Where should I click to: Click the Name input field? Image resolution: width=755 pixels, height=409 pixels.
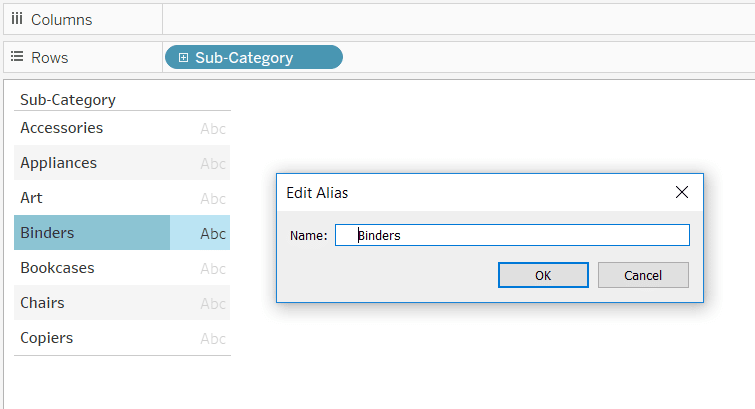512,235
